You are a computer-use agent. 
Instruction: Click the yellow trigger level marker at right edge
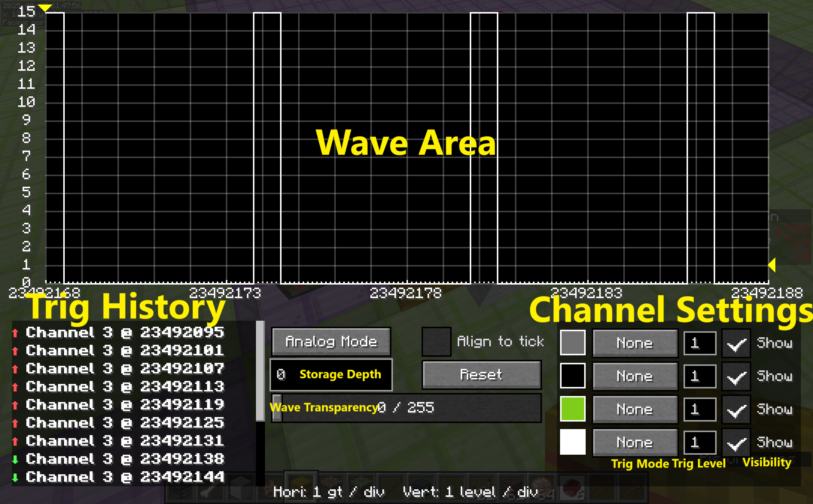(772, 265)
